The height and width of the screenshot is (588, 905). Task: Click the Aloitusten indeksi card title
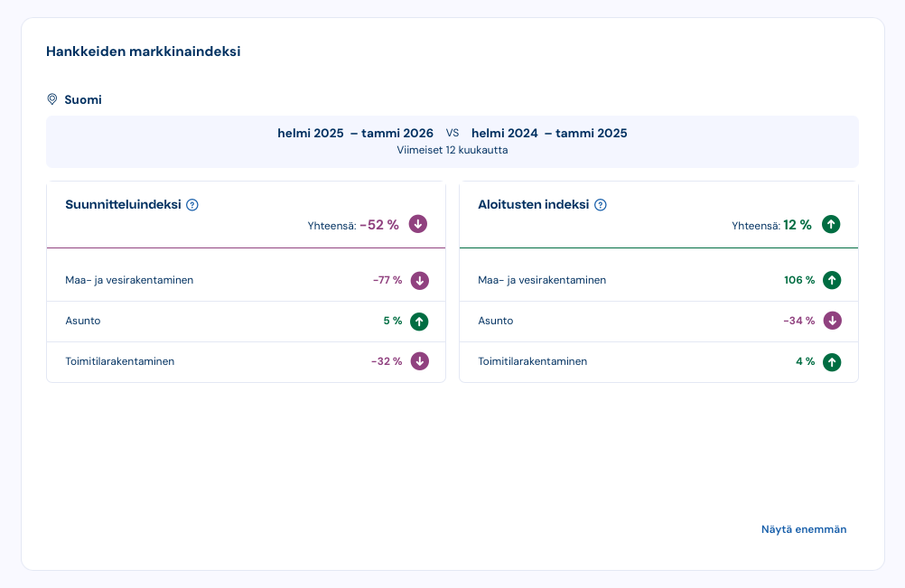(533, 205)
